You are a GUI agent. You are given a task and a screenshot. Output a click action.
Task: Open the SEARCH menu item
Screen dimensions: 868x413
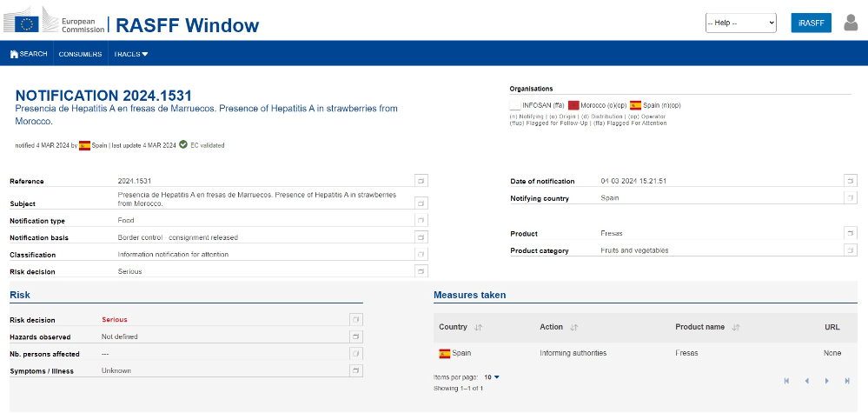[x=29, y=54]
